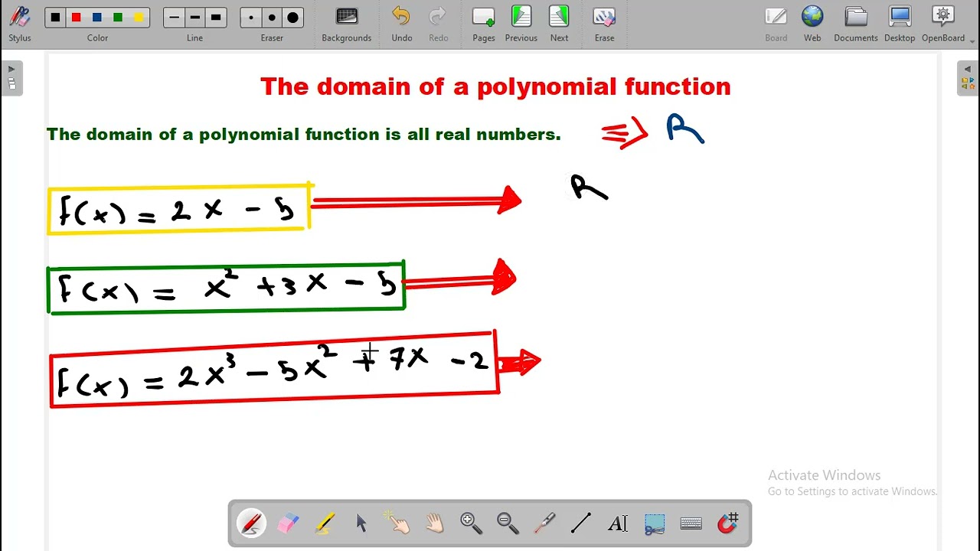Go to the Next page
Image resolution: width=980 pixels, height=551 pixels.
pos(559,24)
